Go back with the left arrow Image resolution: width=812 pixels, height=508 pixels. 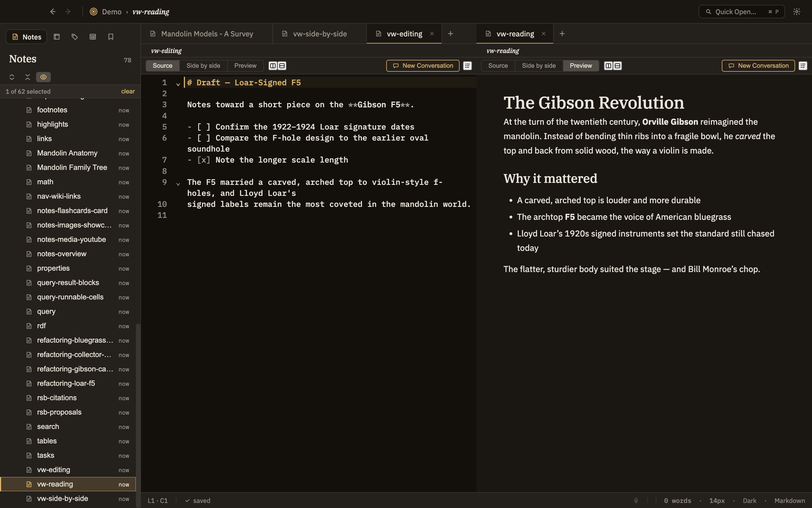point(53,12)
